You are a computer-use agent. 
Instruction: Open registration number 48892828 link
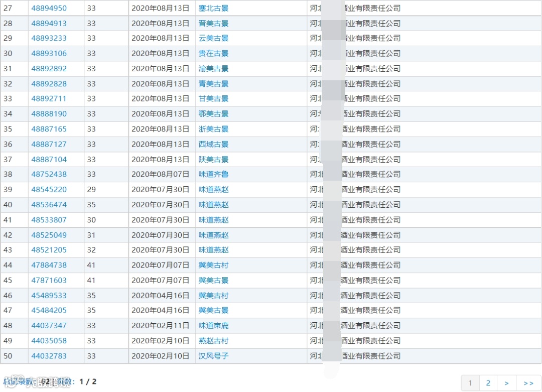(x=49, y=84)
